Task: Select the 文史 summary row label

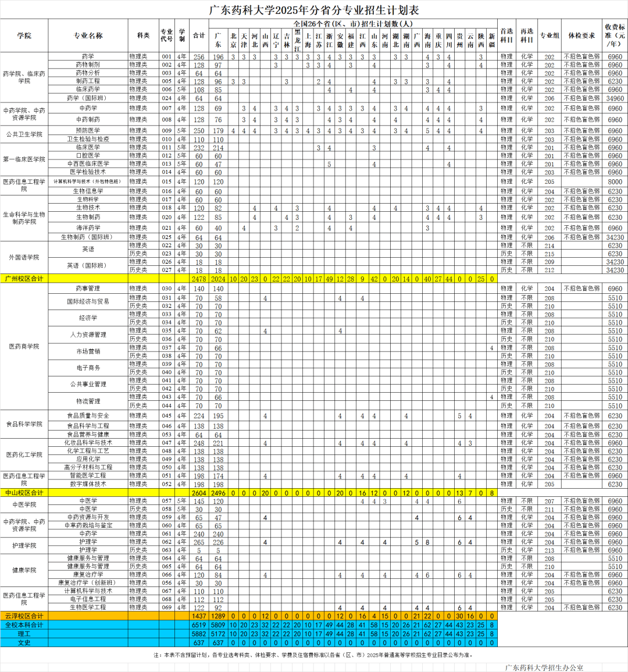Action: click(x=24, y=642)
